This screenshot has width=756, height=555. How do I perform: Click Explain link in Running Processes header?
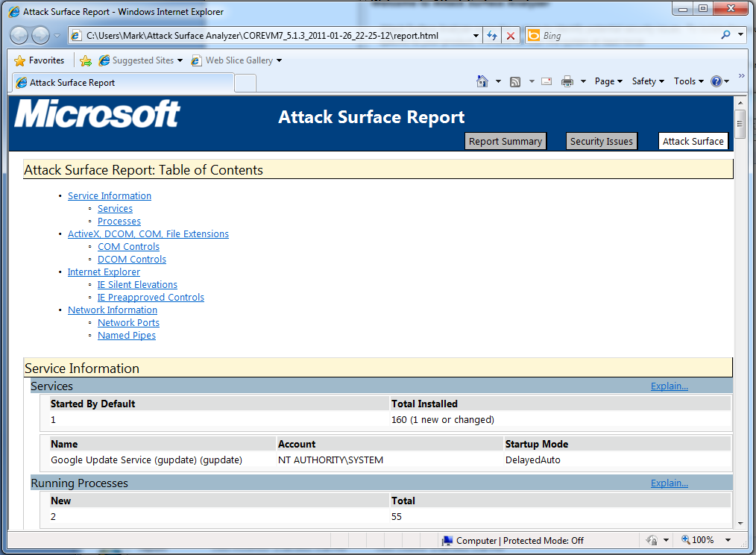670,483
